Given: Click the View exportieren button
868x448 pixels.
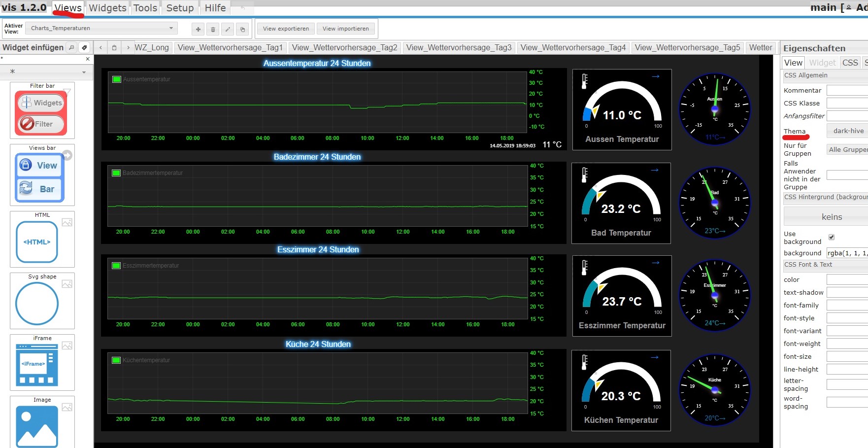Looking at the screenshot, I should click(286, 29).
